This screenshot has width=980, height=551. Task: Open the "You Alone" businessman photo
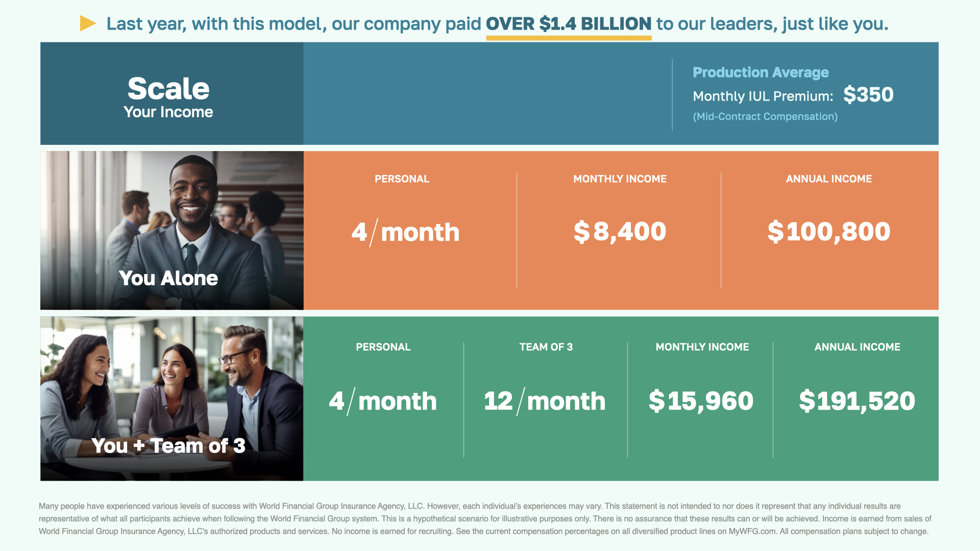coord(172,230)
